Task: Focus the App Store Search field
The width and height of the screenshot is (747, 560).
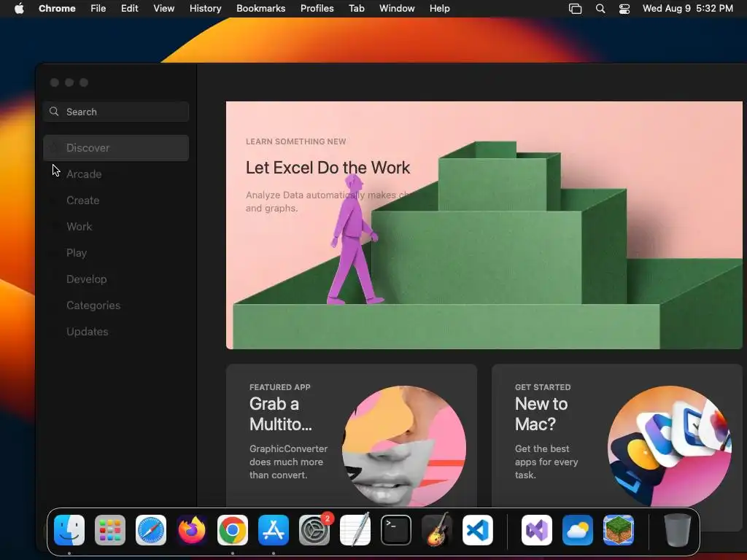Action: click(x=116, y=112)
